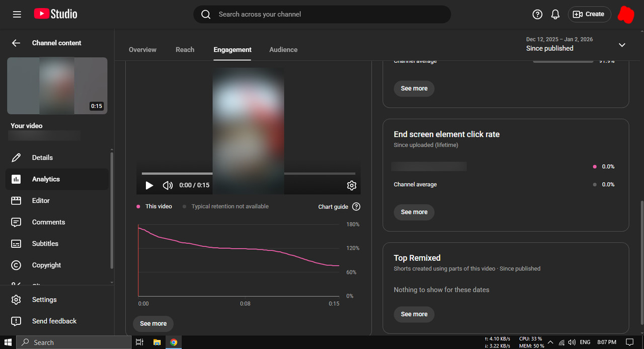644x349 pixels.
Task: Open File Explorer from the taskbar
Action: [157, 342]
